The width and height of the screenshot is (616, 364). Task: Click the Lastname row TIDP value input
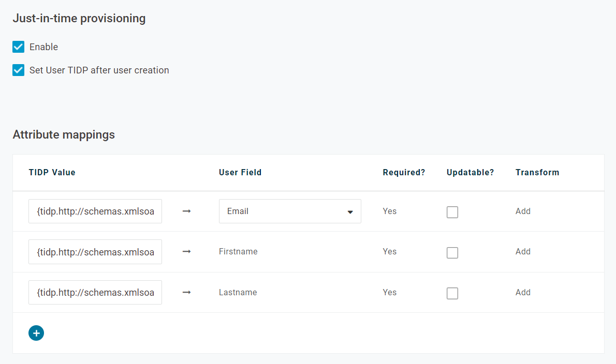(95, 292)
